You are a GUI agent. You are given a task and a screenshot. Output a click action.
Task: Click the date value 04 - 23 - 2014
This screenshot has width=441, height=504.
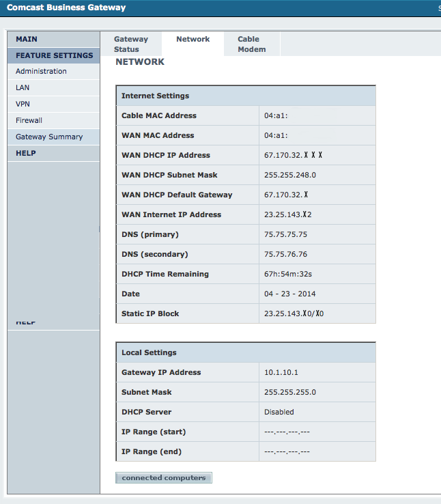pos(289,294)
